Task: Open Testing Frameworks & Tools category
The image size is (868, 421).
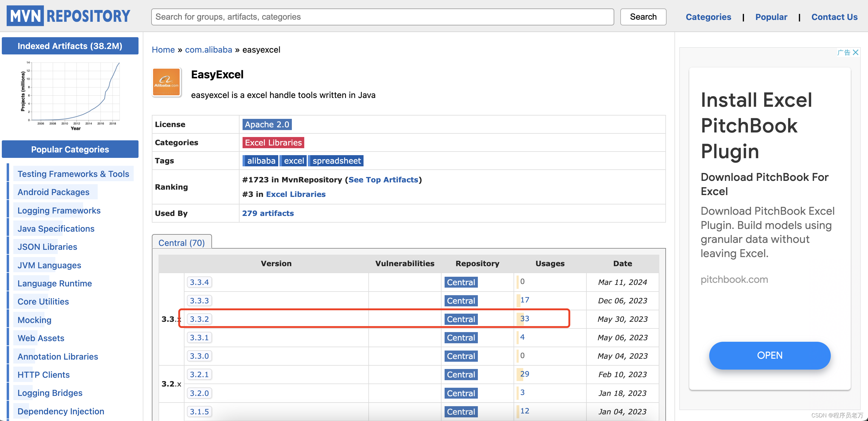Action: click(x=73, y=174)
